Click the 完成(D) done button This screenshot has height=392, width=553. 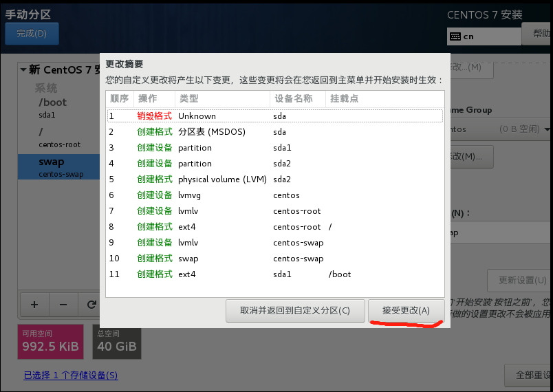click(32, 34)
